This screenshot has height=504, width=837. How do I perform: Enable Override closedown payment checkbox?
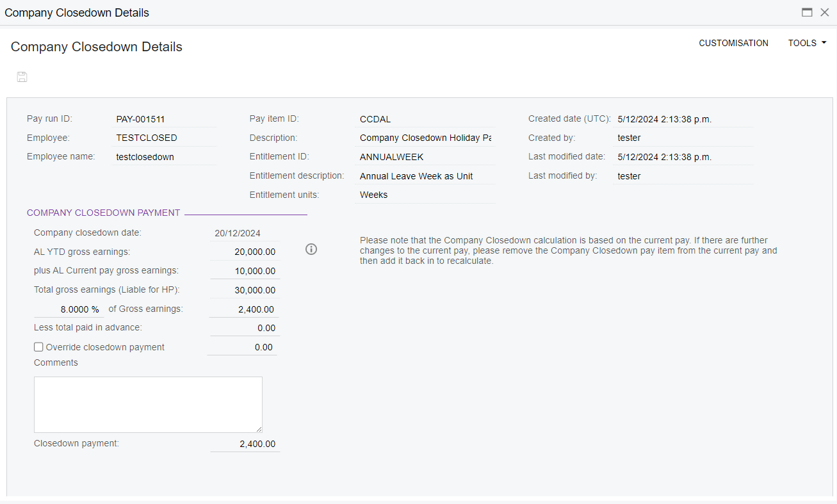[x=39, y=347]
